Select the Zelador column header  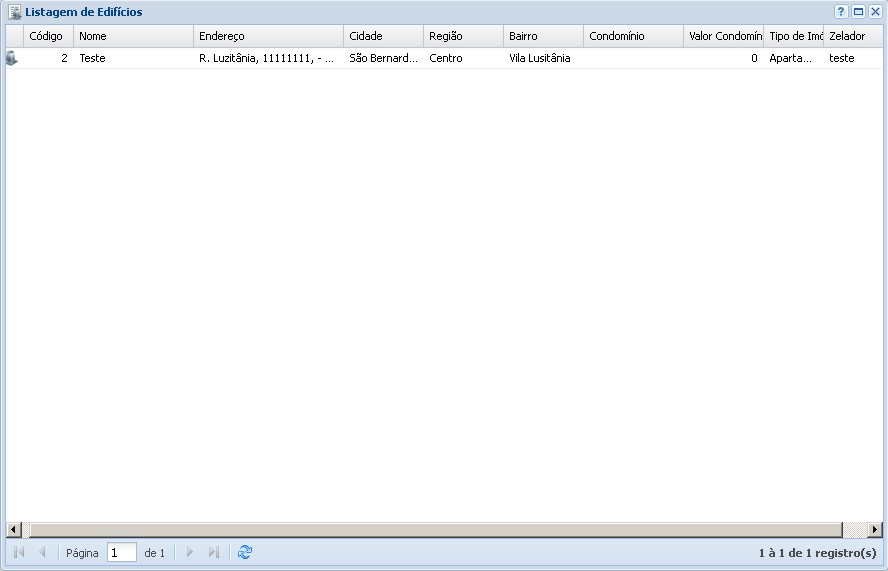pos(847,36)
